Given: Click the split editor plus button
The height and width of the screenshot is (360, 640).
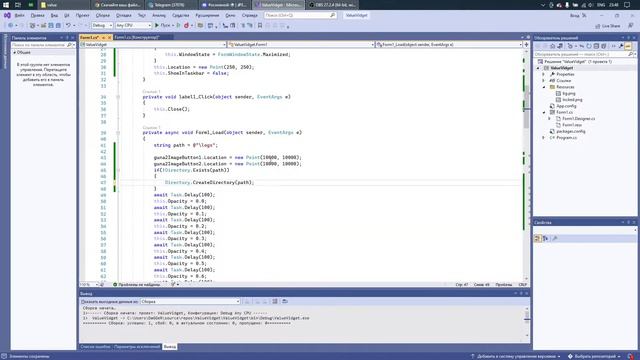Looking at the screenshot, I should pos(526,44).
